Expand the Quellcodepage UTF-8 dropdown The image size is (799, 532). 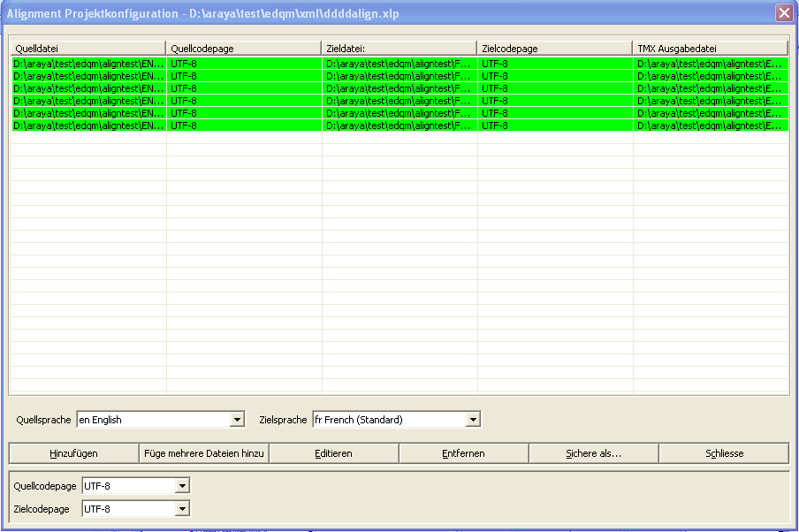[182, 486]
